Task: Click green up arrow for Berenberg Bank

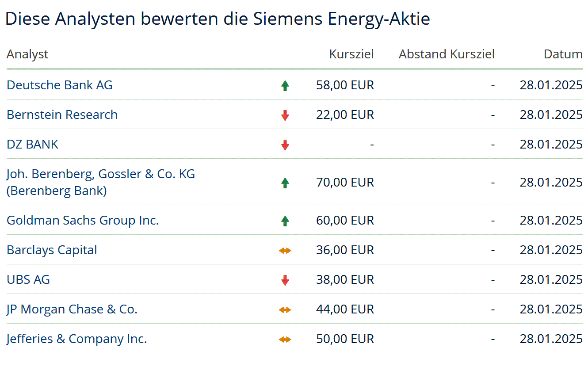Action: [285, 183]
